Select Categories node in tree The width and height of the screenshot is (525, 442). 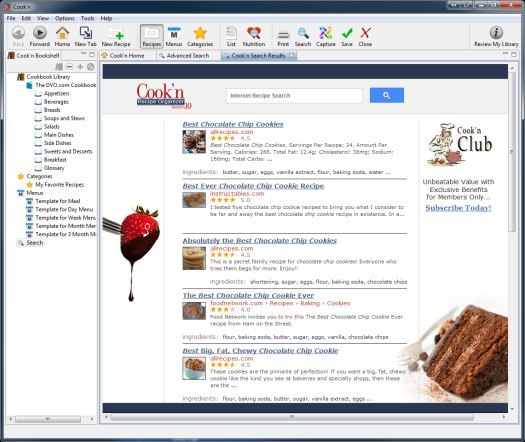coord(39,176)
